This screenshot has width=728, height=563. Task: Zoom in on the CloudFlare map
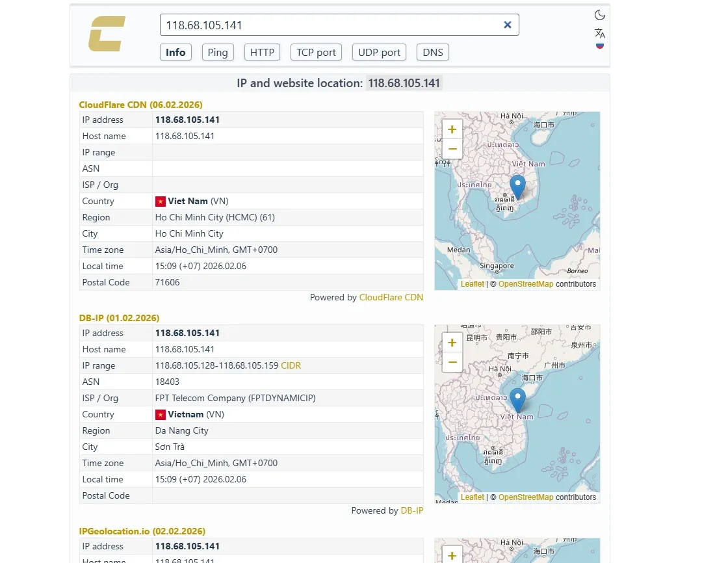pyautogui.click(x=452, y=129)
